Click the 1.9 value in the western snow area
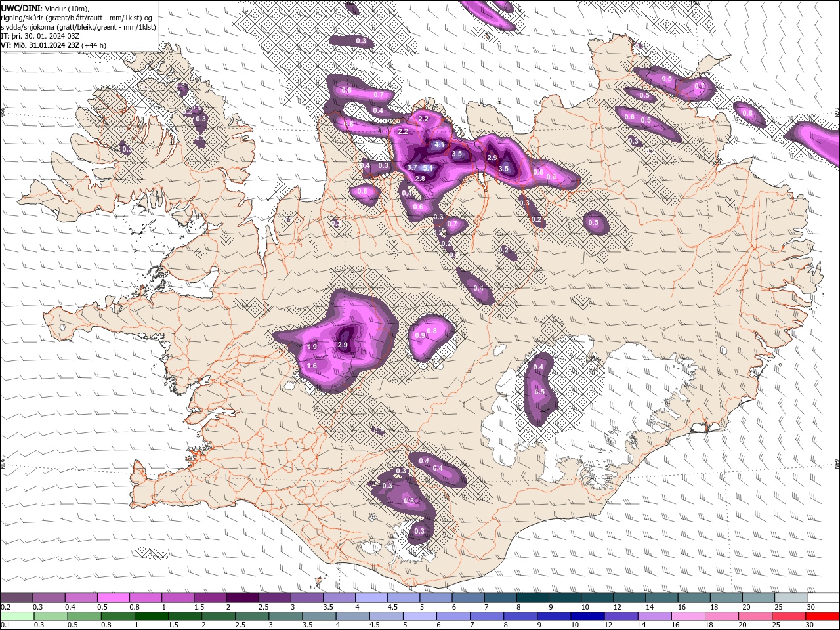This screenshot has width=840, height=630. point(312,346)
